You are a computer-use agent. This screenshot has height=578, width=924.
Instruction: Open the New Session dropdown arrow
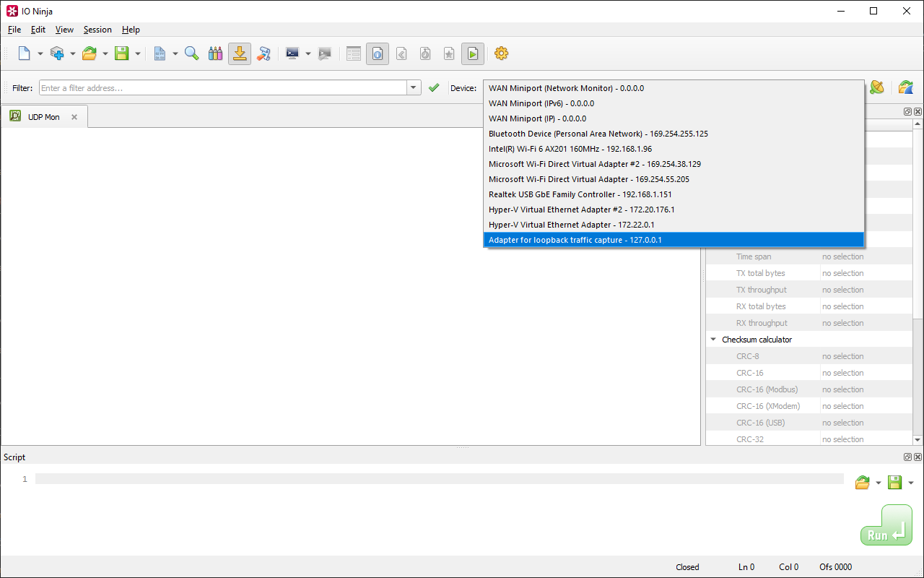tap(40, 53)
